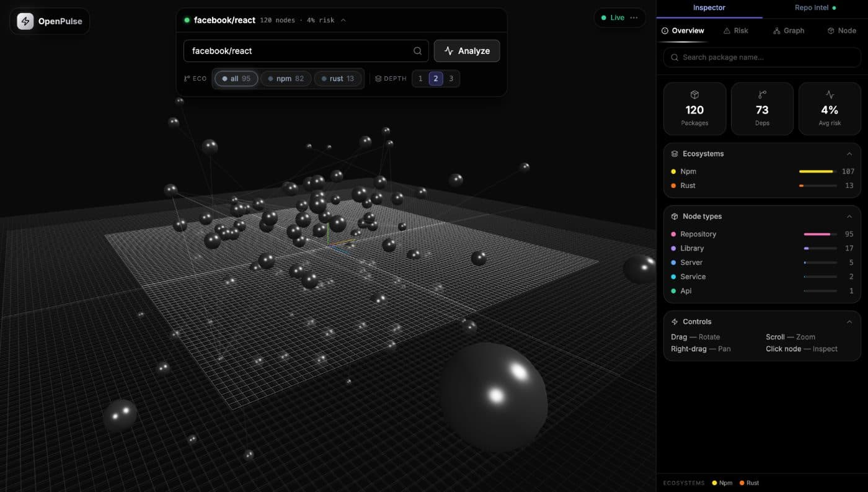Screen dimensions: 868x492
Task: Filter ecosystem to rust 13
Action: pyautogui.click(x=338, y=79)
